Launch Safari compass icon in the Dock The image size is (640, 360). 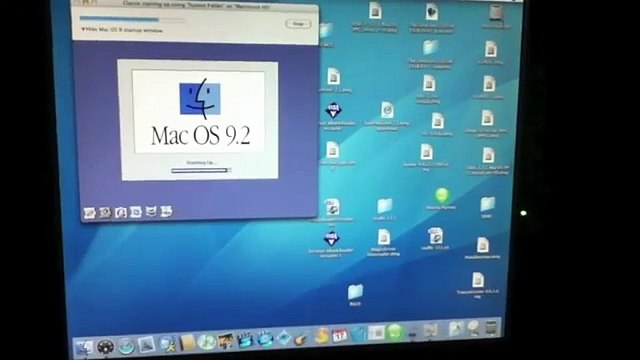(127, 346)
